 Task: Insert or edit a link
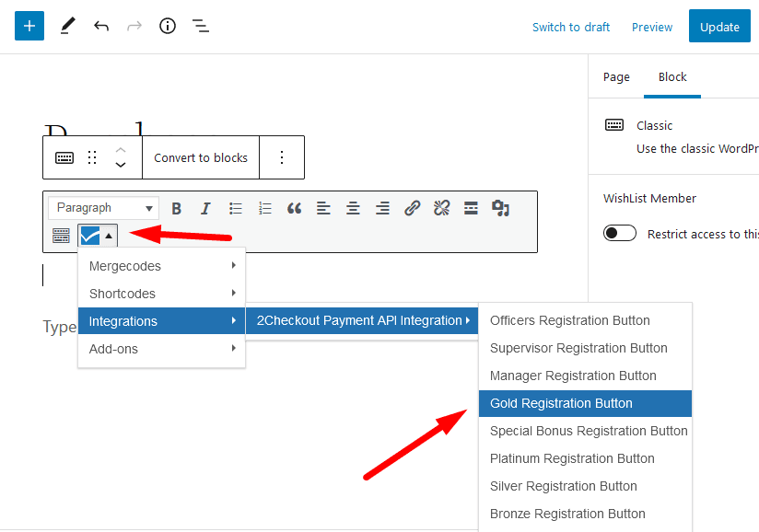click(412, 208)
